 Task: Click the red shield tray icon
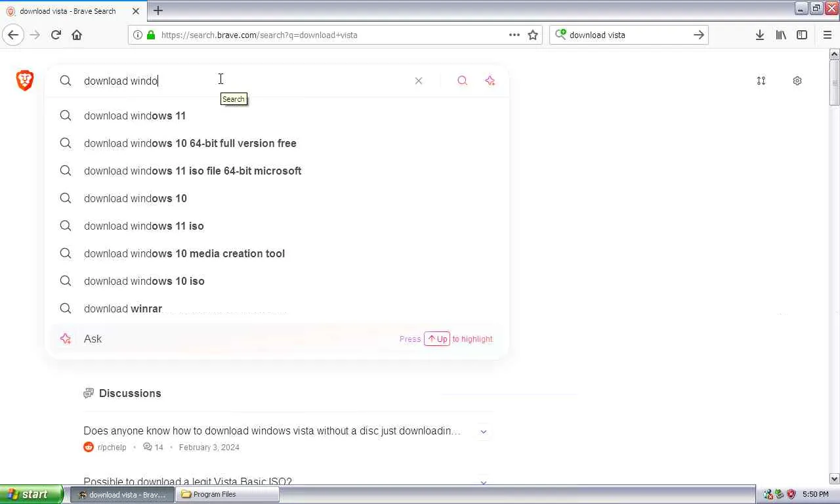click(791, 494)
